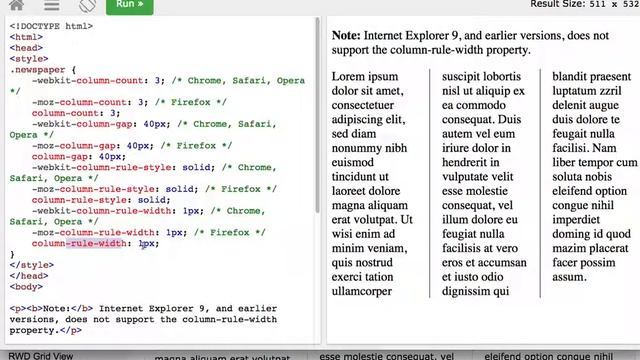Click the '-webkit-column-count: 3;' line
The height and width of the screenshot is (360, 640).
tap(98, 81)
